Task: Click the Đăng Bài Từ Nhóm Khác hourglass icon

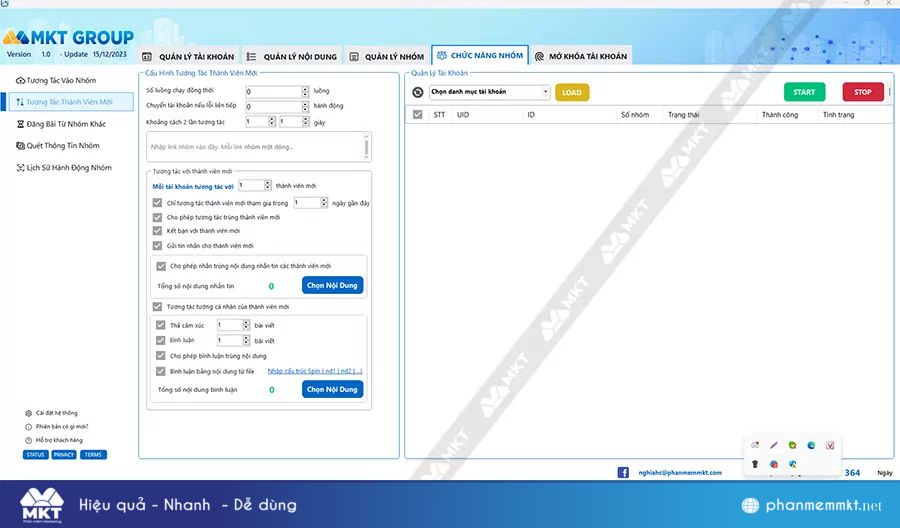Action: tap(20, 124)
